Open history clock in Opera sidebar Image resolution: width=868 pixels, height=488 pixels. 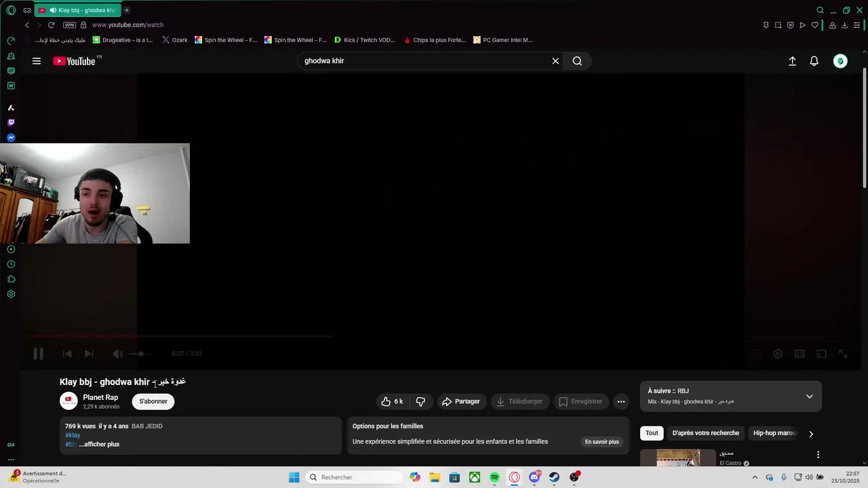tap(11, 264)
